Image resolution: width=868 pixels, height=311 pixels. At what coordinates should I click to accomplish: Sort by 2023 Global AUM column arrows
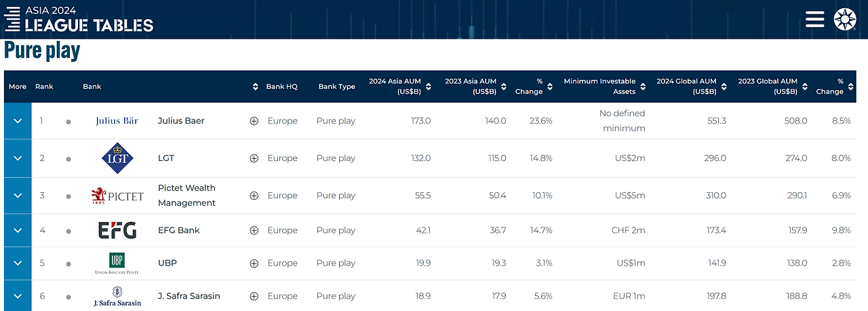pyautogui.click(x=804, y=87)
